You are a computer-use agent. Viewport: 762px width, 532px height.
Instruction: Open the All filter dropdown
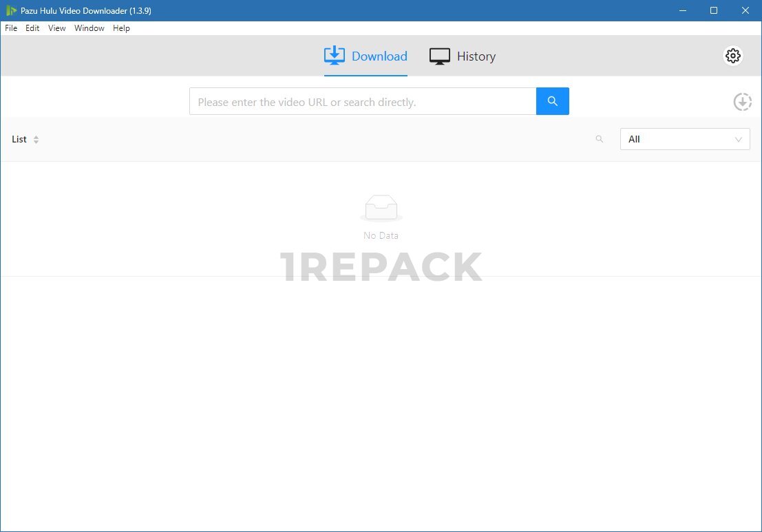click(x=678, y=139)
